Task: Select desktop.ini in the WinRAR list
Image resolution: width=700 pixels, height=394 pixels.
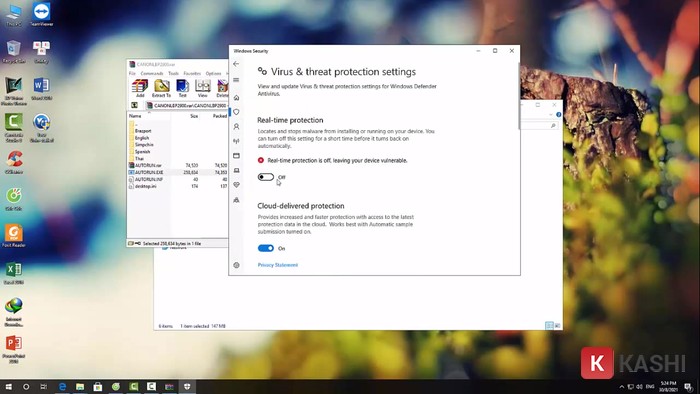Action: [146, 186]
